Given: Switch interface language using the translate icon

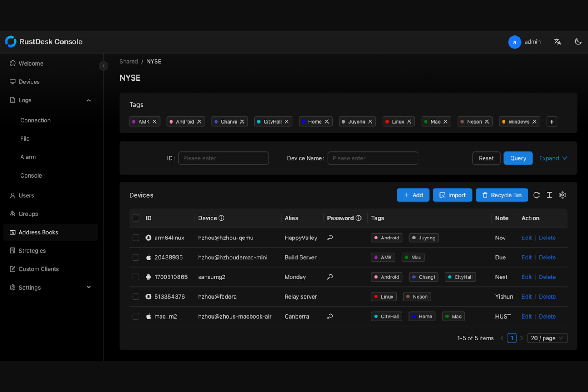Looking at the screenshot, I should point(557,42).
